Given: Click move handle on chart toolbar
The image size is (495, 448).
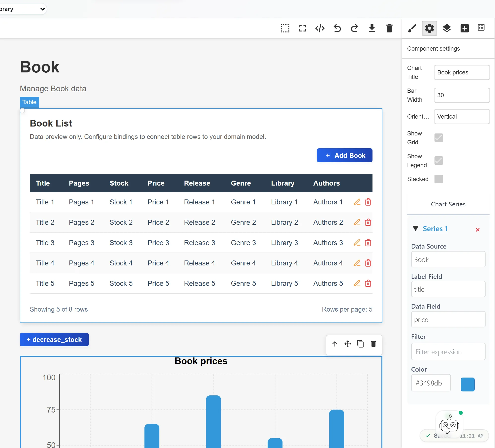Looking at the screenshot, I should tap(348, 344).
